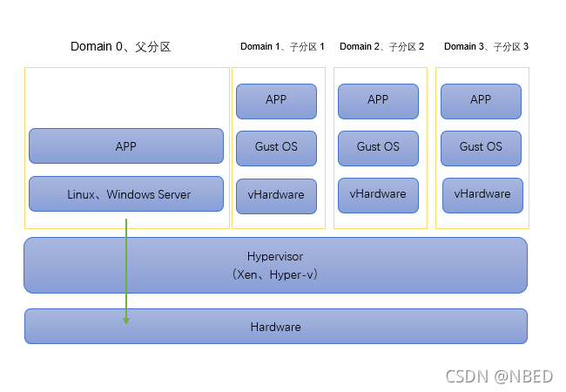The width and height of the screenshot is (566, 392).
Task: Select the vHardware box under Domain 3
Action: point(482,195)
